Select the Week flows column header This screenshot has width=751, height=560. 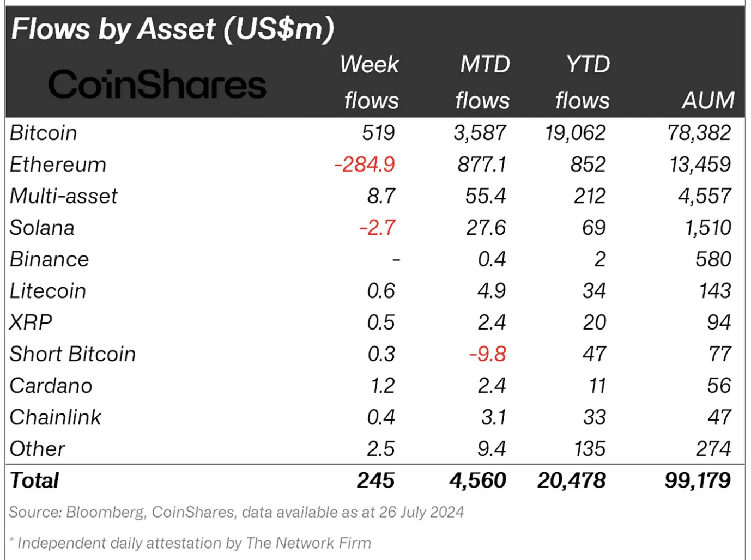(x=370, y=82)
